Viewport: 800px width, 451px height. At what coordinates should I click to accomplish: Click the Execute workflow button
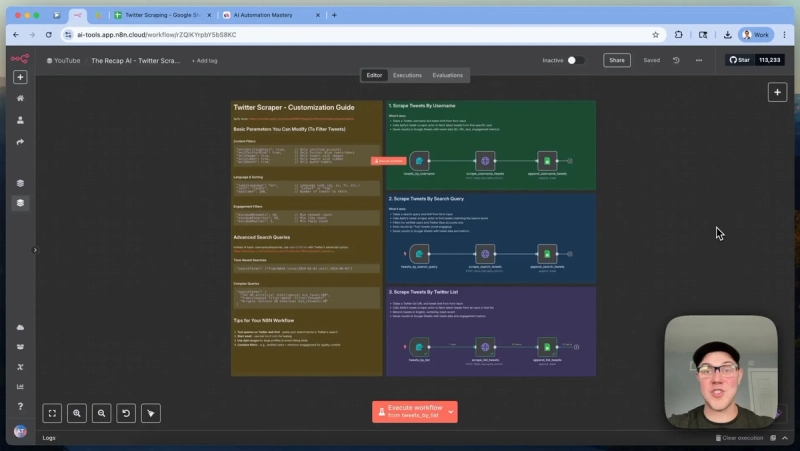pos(409,412)
